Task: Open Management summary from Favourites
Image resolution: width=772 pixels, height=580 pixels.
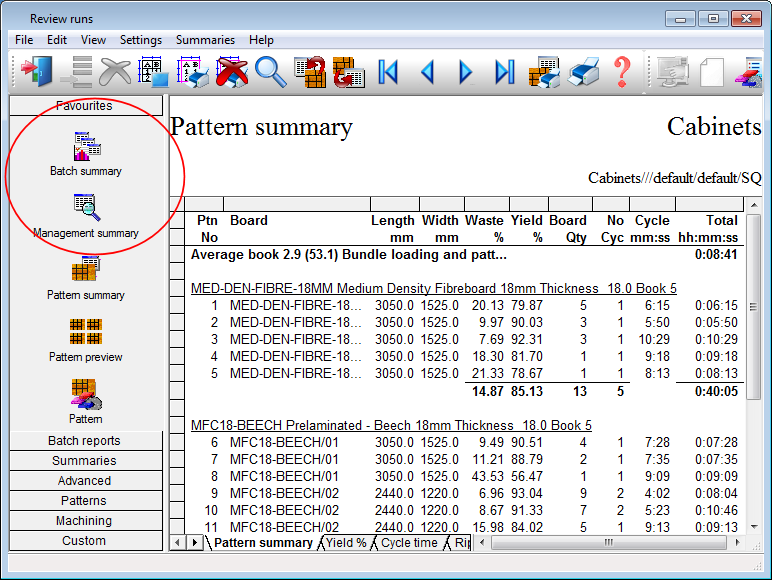Action: (x=86, y=216)
